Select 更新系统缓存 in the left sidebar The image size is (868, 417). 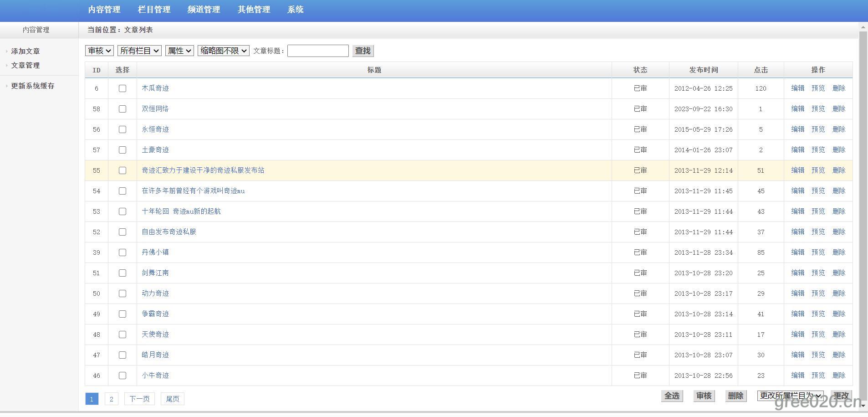coord(33,86)
